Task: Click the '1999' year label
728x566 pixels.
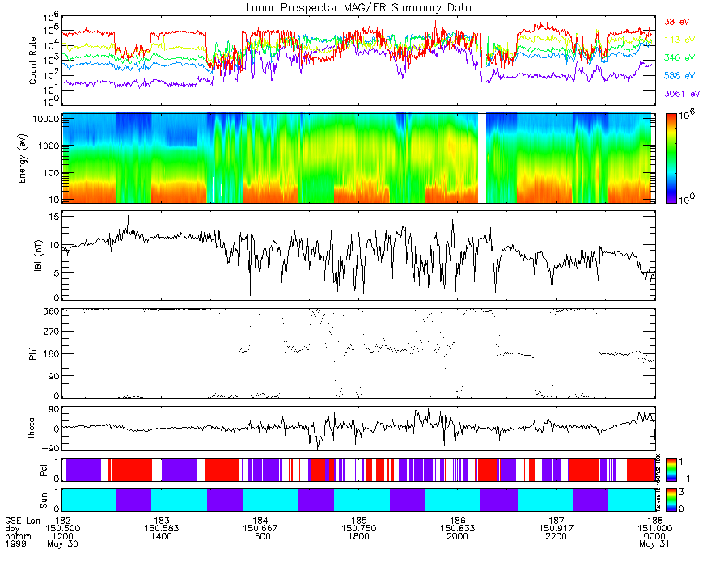Action: pyautogui.click(x=15, y=543)
